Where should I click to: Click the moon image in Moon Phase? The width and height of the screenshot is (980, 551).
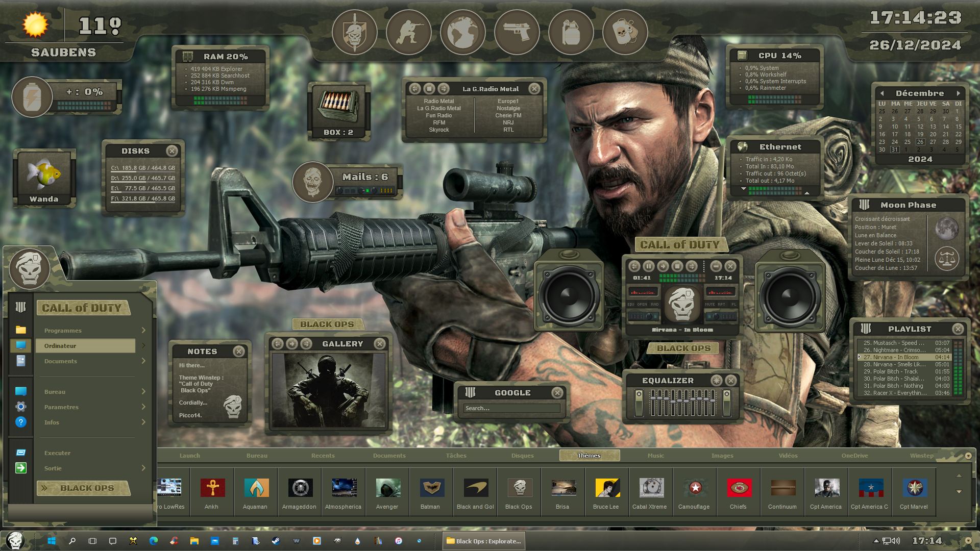coord(947,229)
